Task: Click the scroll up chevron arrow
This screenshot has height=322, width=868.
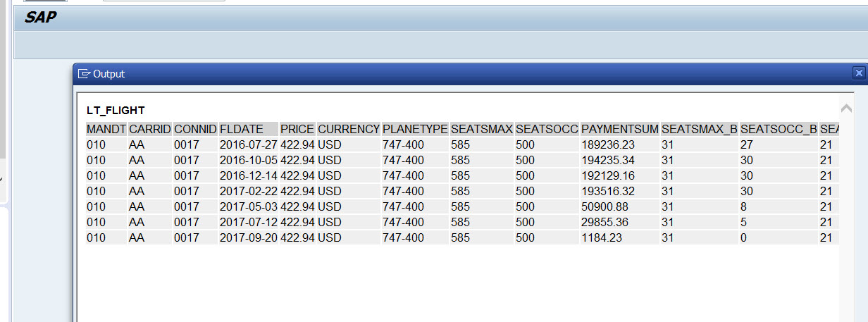Action: tap(846, 109)
